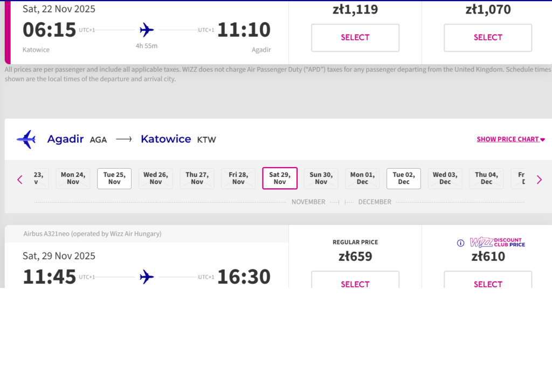Image resolution: width=552 pixels, height=392 pixels.
Task: Pick the Mon 24, Nov date tab
Action: click(73, 178)
